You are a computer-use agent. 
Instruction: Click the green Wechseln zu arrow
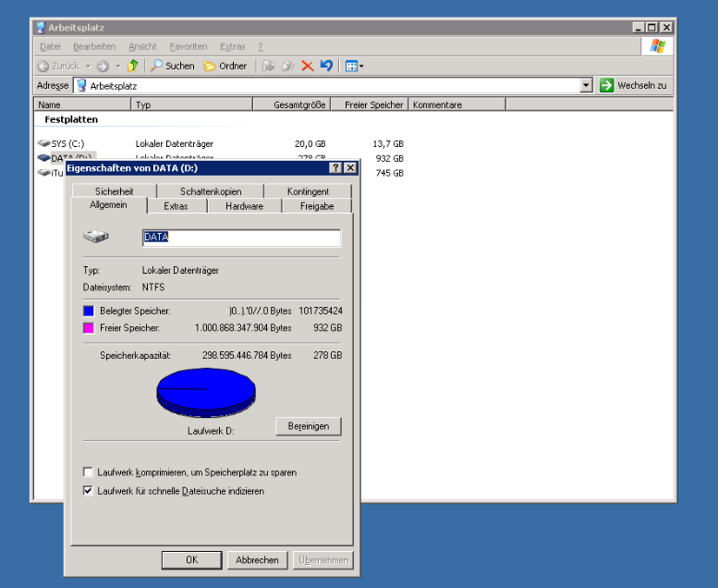point(607,85)
